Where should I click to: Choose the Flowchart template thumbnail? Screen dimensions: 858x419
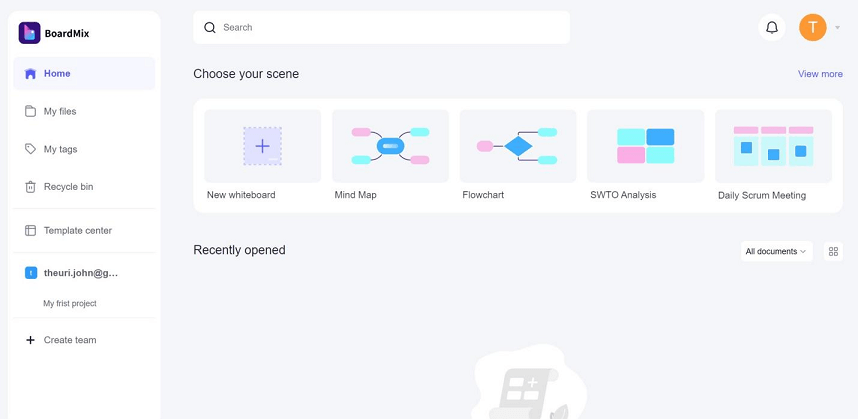click(518, 146)
